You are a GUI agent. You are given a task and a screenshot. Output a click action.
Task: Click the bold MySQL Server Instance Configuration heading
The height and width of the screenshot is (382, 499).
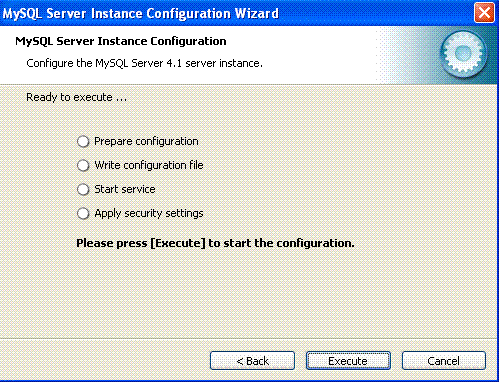tap(121, 41)
